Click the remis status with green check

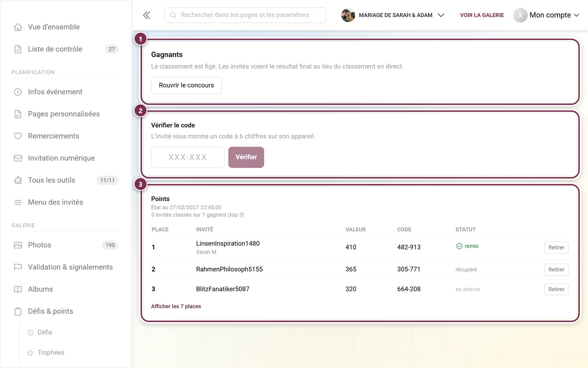[467, 246]
